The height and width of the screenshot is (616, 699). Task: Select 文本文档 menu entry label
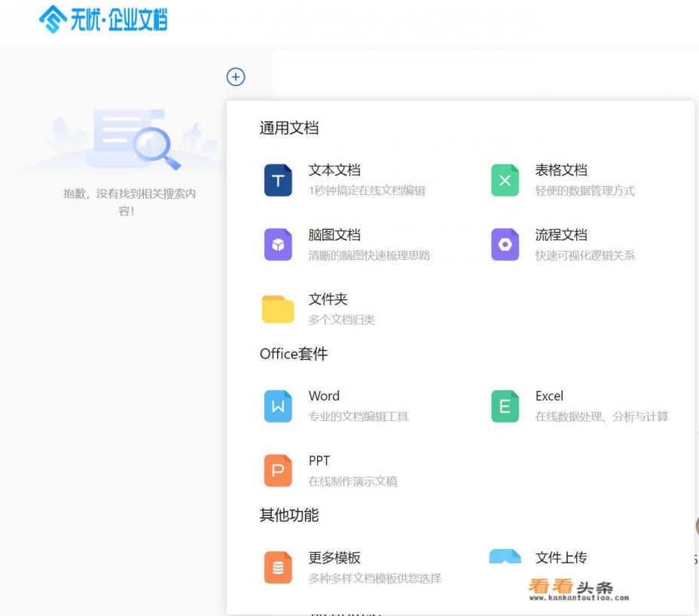tap(334, 170)
